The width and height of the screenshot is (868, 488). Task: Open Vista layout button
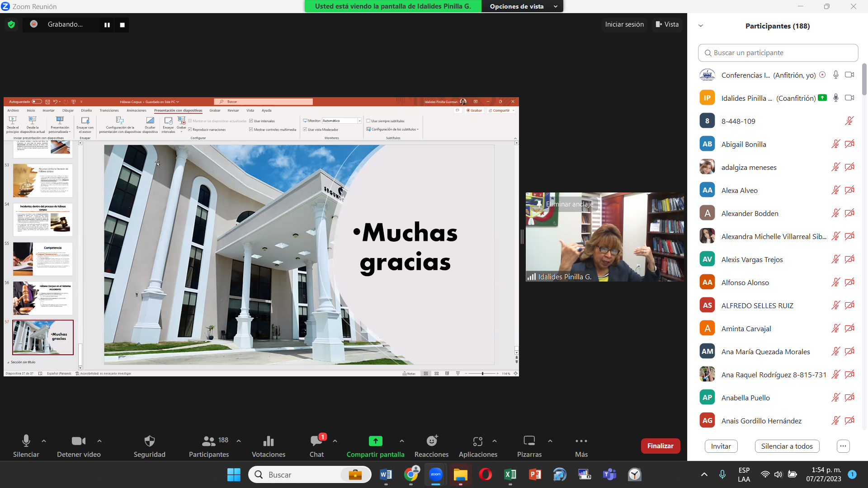click(667, 24)
